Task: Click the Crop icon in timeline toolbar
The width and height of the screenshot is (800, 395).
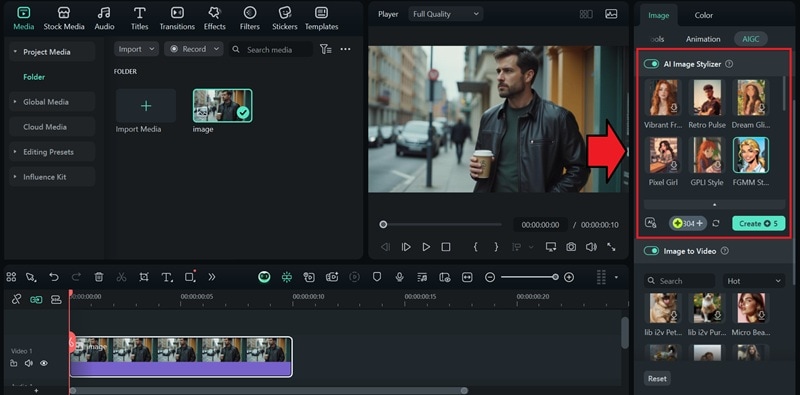Action: click(144, 277)
